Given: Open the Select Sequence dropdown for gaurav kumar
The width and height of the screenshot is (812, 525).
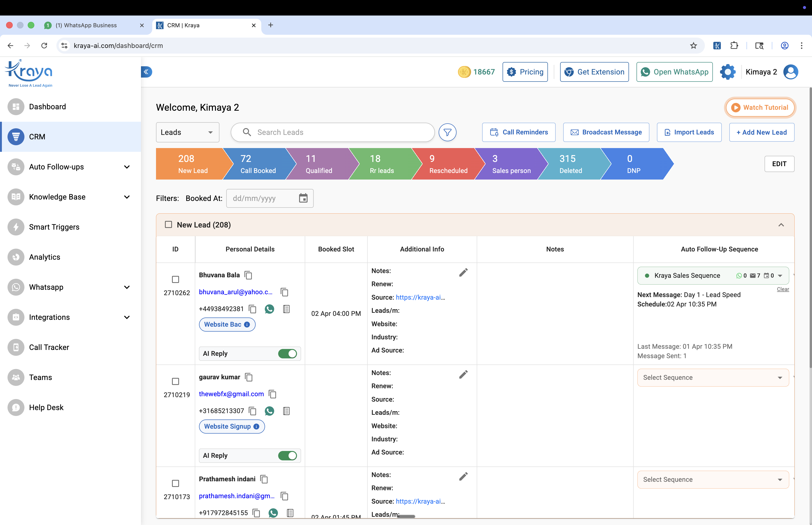Looking at the screenshot, I should tap(713, 377).
